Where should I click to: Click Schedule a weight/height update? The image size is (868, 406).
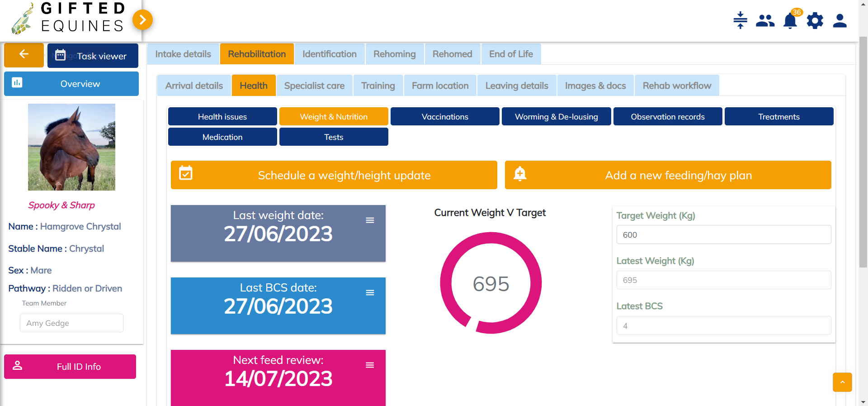tap(334, 175)
